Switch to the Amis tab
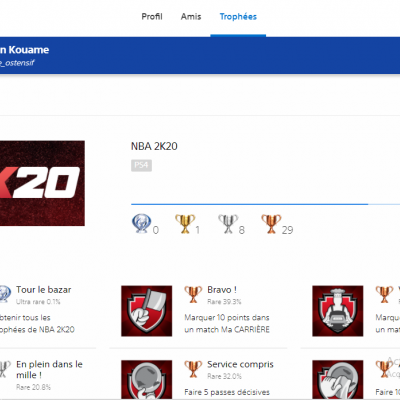This screenshot has height=400, width=400. coord(191,17)
